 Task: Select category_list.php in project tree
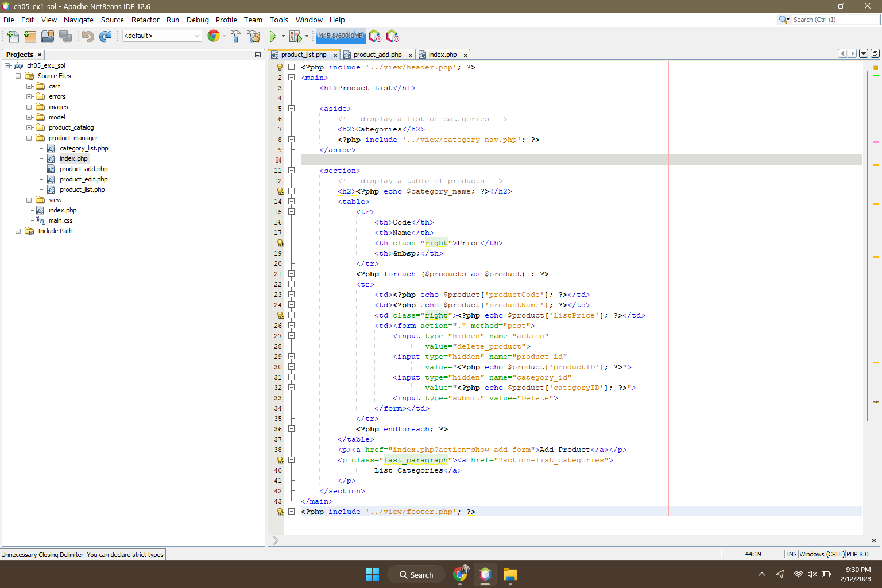(x=83, y=148)
